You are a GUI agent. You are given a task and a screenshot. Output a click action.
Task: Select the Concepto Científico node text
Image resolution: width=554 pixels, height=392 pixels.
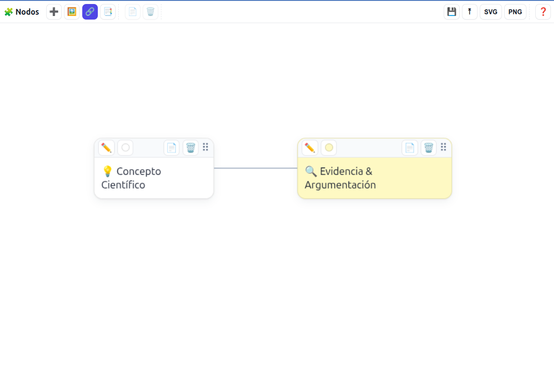[131, 178]
